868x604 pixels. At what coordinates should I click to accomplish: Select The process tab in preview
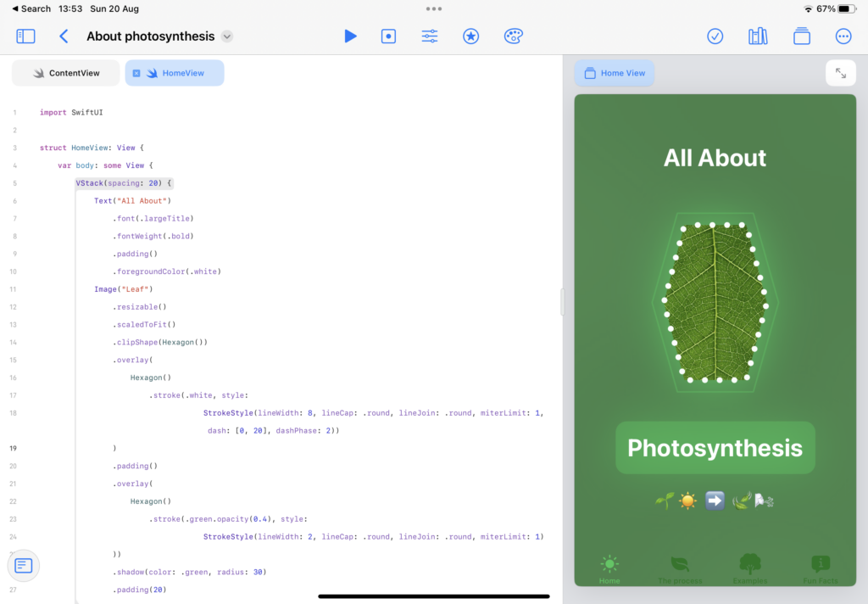click(680, 569)
